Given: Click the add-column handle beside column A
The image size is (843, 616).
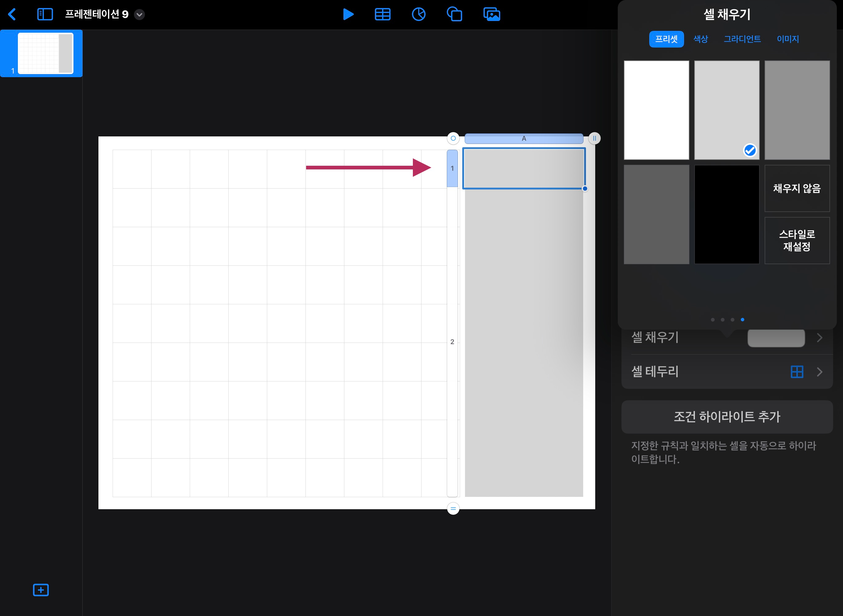Looking at the screenshot, I should click(594, 138).
